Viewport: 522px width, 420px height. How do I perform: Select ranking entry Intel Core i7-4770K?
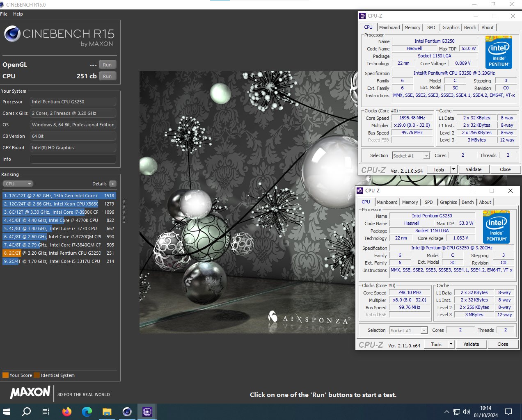pyautogui.click(x=59, y=220)
